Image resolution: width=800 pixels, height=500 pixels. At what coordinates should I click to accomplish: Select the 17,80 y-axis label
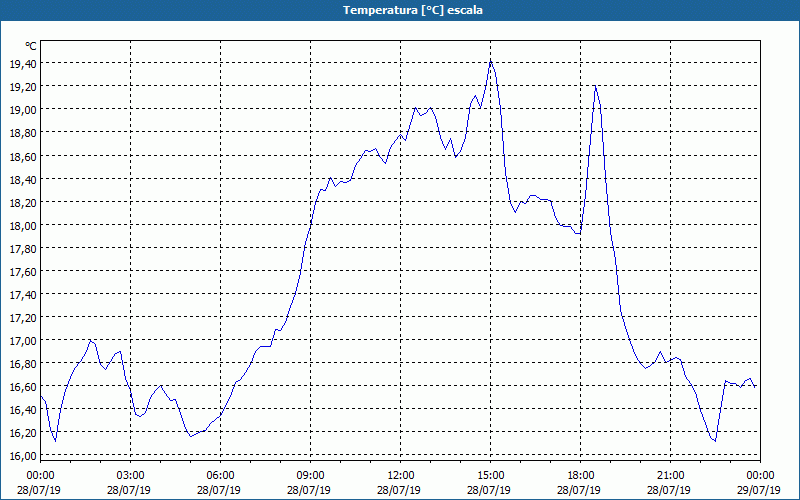[x=22, y=248]
